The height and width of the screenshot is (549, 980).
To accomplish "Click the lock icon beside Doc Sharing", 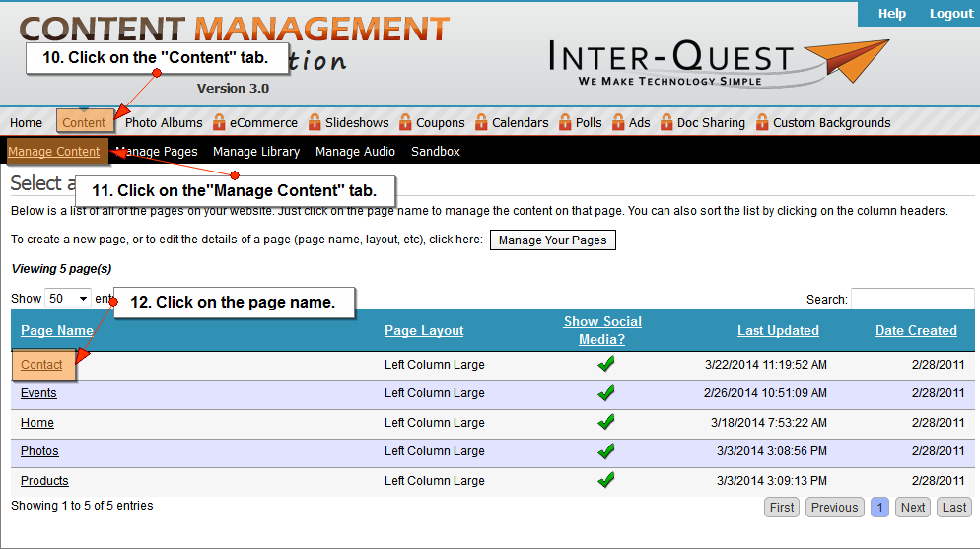I will click(x=666, y=122).
